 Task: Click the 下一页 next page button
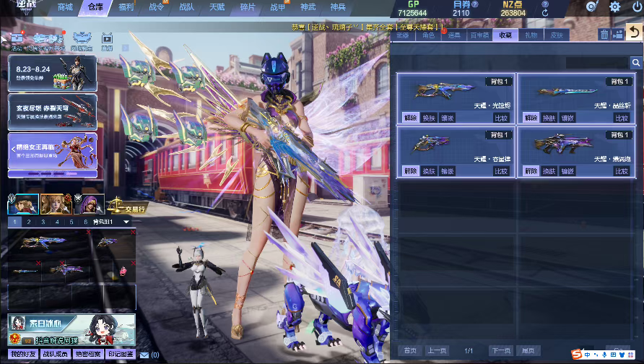point(501,350)
